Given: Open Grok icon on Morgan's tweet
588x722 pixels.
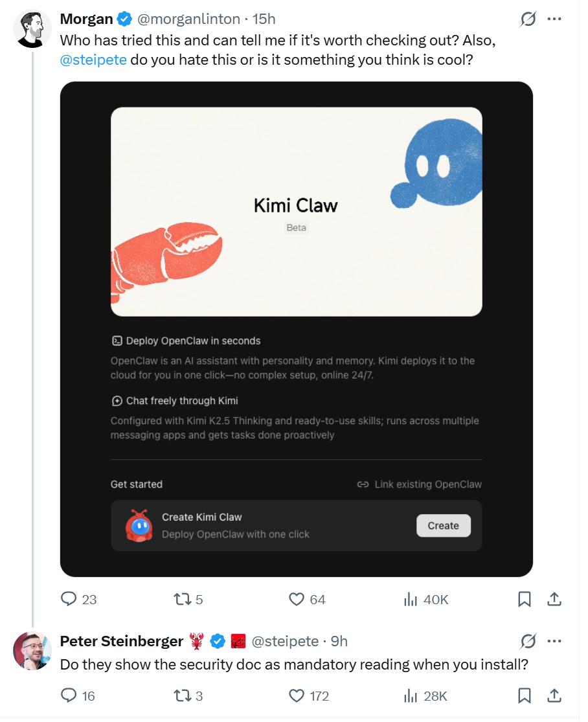Looking at the screenshot, I should coord(528,19).
